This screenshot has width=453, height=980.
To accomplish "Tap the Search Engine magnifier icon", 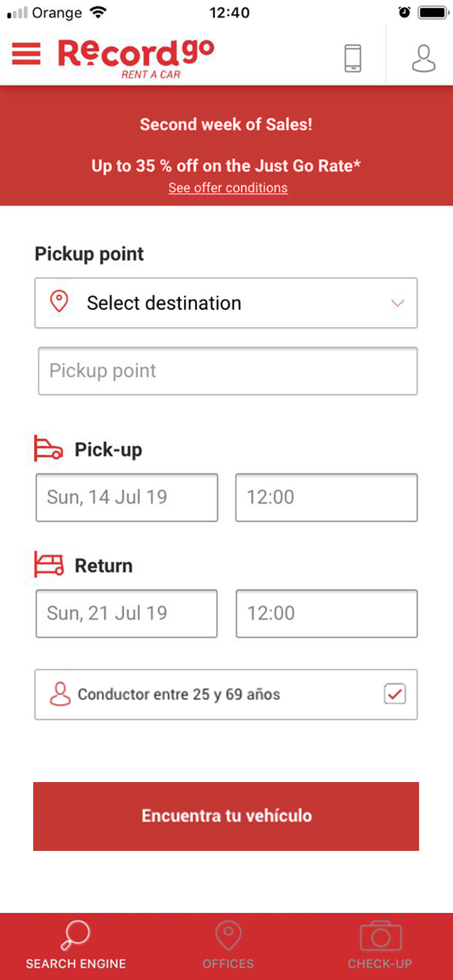I will click(76, 934).
